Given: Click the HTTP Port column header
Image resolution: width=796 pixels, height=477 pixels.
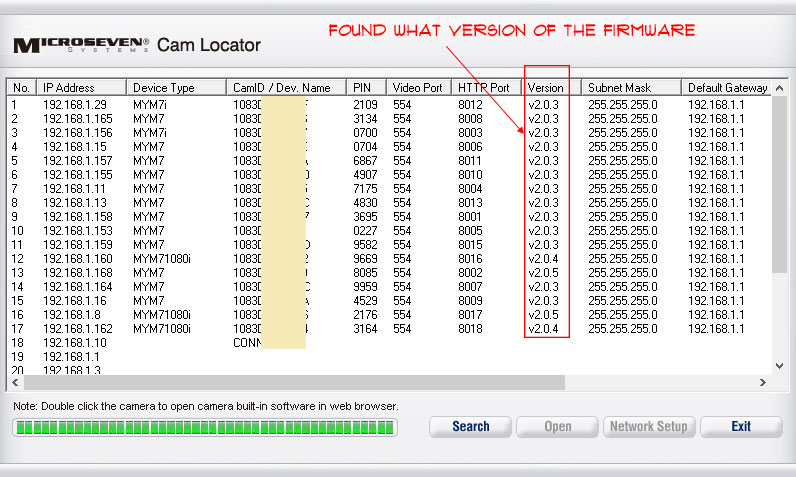Looking at the screenshot, I should 486,87.
